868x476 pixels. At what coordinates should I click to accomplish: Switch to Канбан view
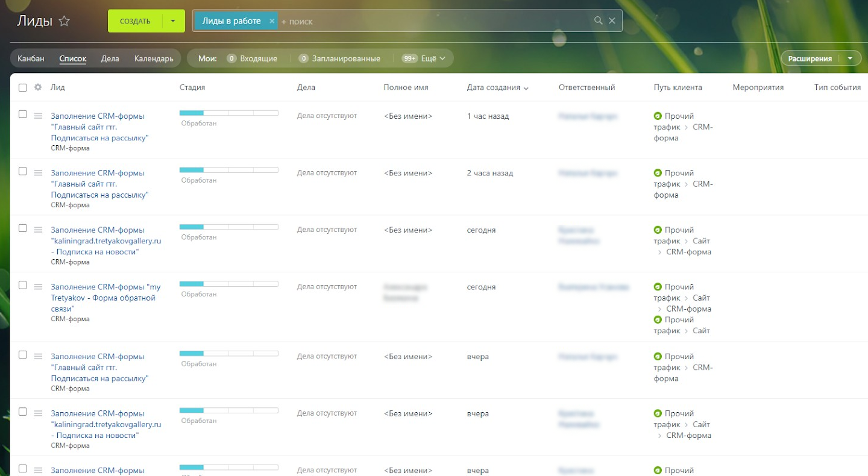pyautogui.click(x=31, y=58)
